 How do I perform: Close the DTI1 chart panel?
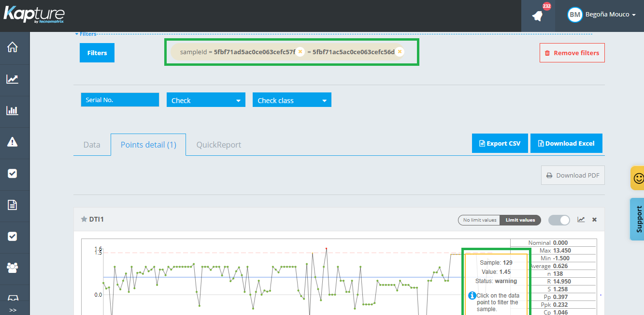point(595,220)
